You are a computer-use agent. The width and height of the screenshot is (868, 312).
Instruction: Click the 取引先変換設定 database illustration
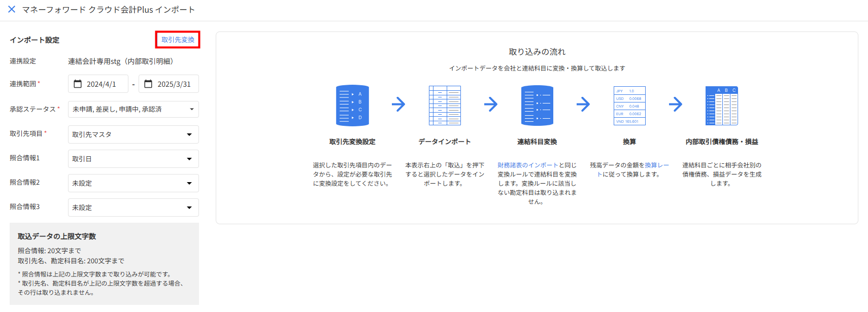click(x=352, y=106)
